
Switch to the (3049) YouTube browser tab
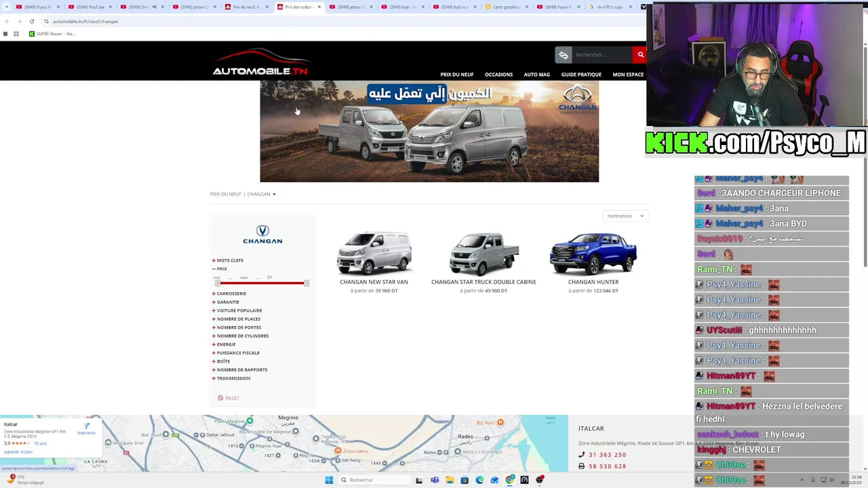pos(90,7)
